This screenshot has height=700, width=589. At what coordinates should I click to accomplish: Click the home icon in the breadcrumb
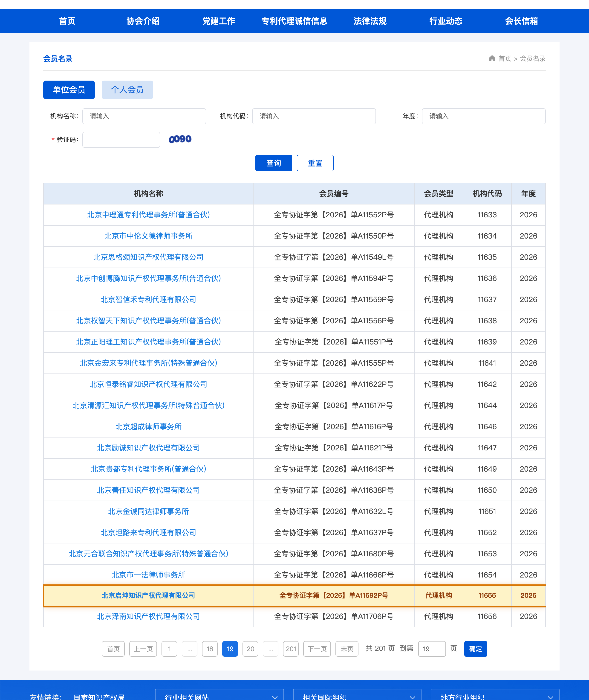tap(492, 58)
